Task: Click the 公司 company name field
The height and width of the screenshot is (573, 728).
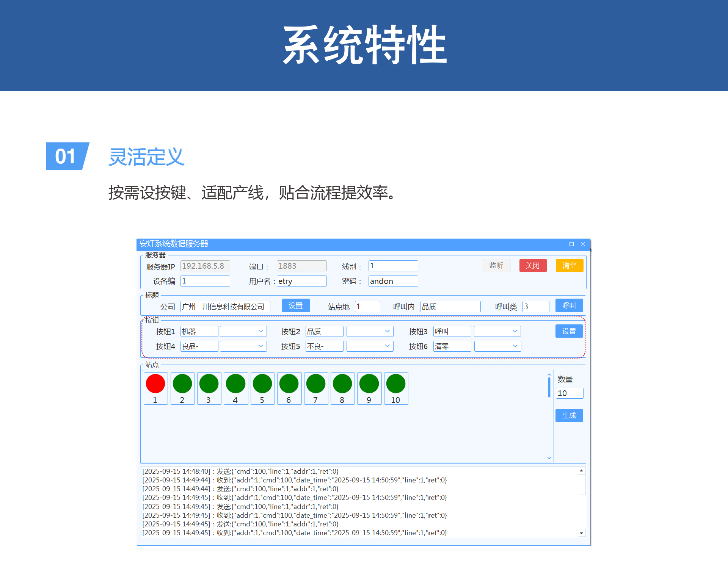Action: coord(225,307)
